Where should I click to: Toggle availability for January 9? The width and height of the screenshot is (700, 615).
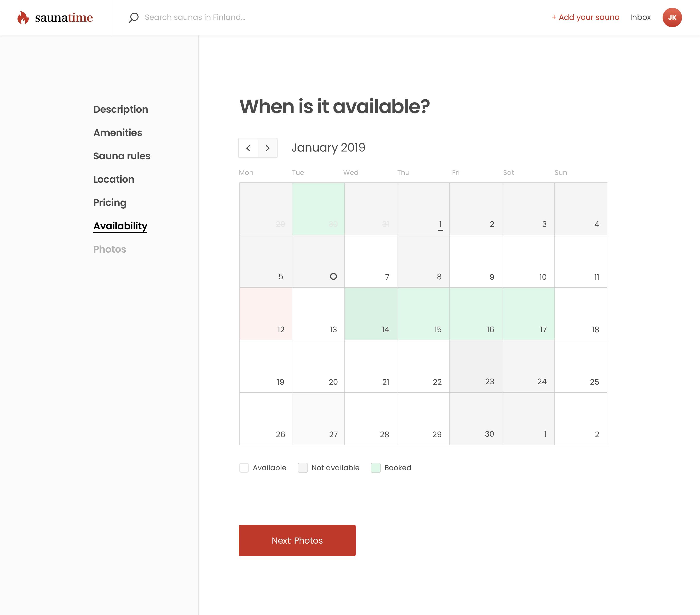(x=476, y=261)
